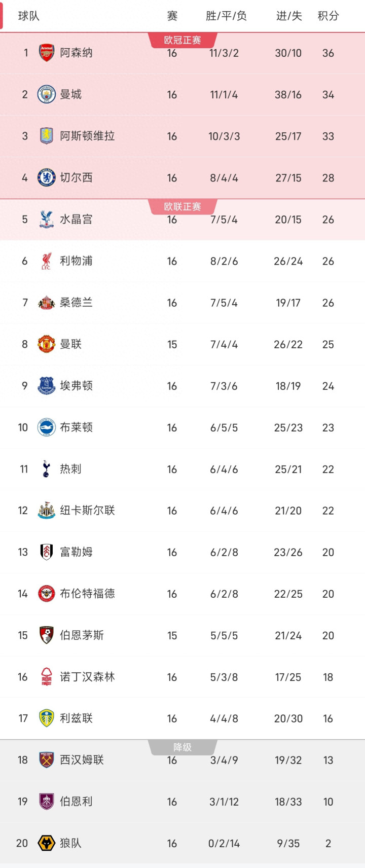
Task: Click the 欧冠正赛 zone label
Action: 182,40
